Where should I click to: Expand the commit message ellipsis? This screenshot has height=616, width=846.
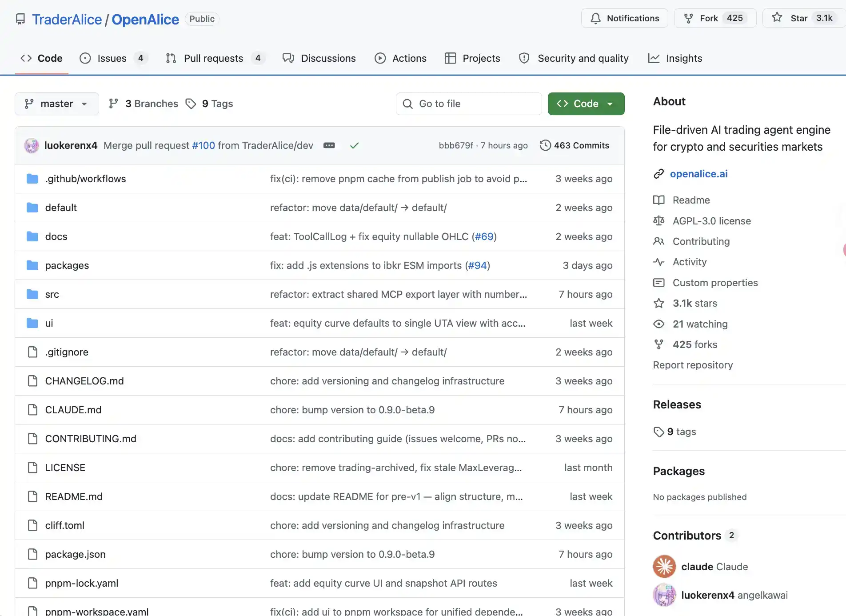point(329,145)
